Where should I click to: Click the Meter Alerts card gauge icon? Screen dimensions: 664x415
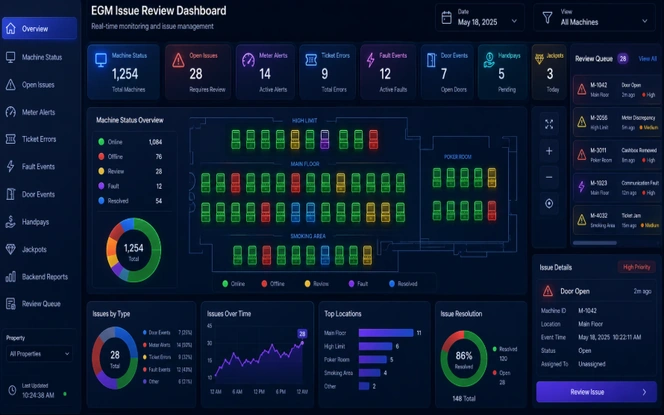(248, 60)
